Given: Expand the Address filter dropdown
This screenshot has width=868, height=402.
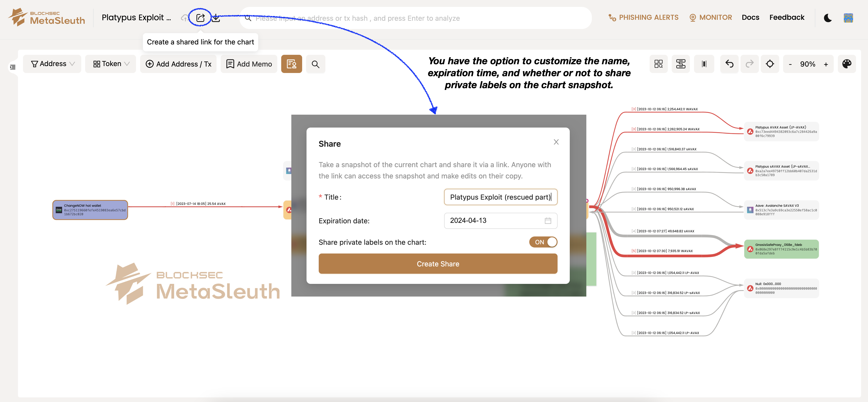Looking at the screenshot, I should [52, 64].
